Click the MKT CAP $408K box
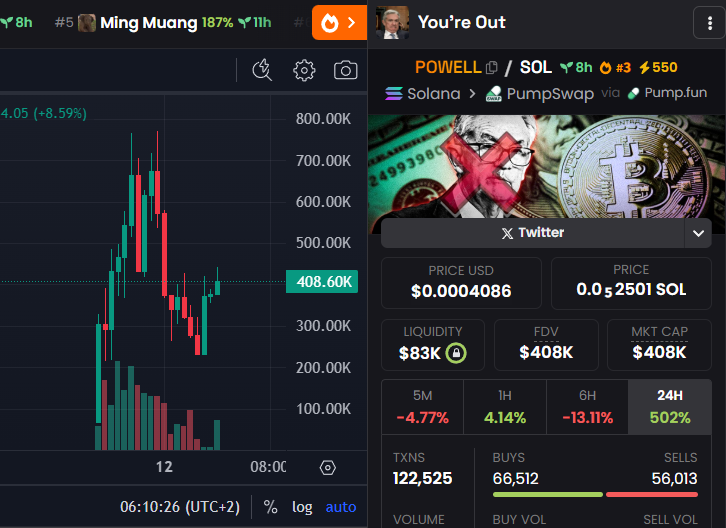Viewport: 726px width, 528px height. pyautogui.click(x=659, y=345)
